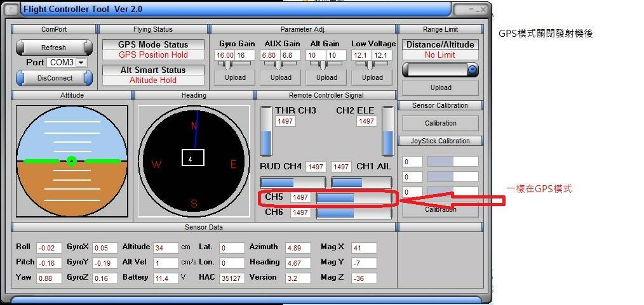Click the THR CH3 value 1497
Screen dimensions: 644x305
click(x=285, y=121)
